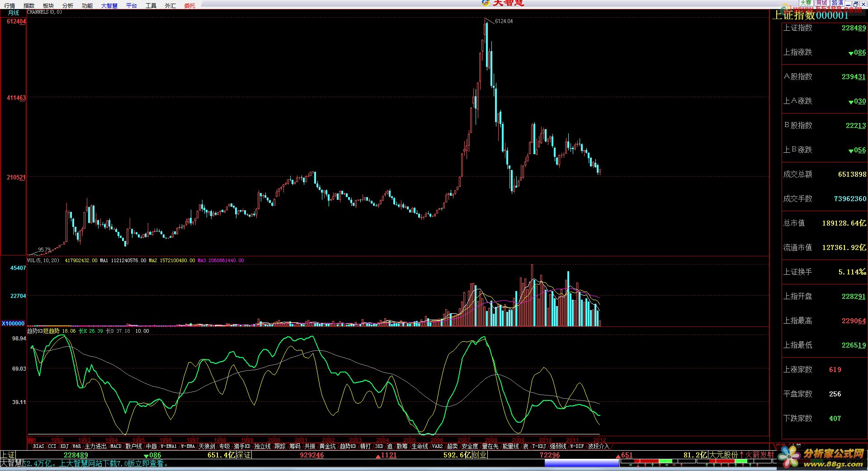Switch to the 能量线 indicator tab
This screenshot has height=471, width=868.
(510, 446)
